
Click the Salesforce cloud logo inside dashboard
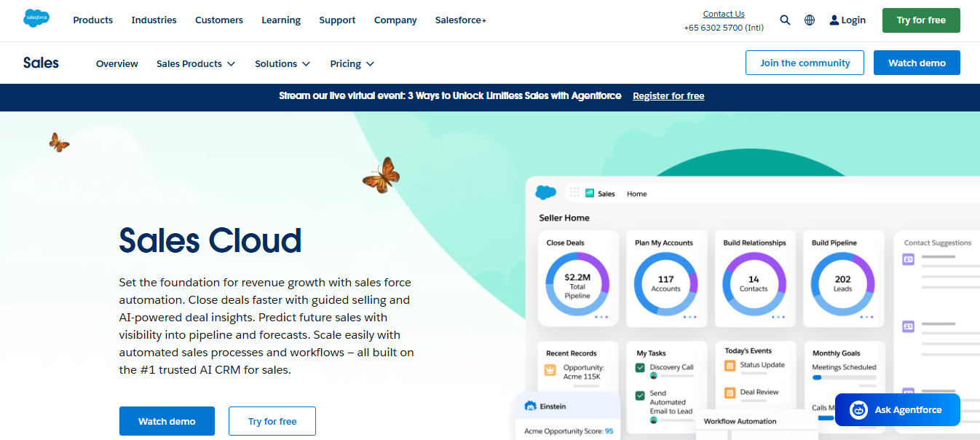click(x=546, y=192)
